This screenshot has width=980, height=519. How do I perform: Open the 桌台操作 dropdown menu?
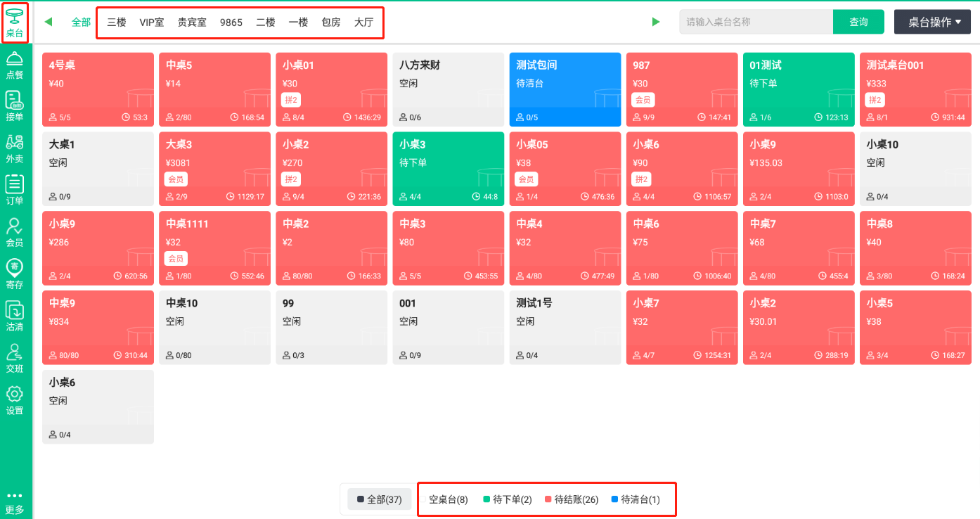click(x=931, y=22)
